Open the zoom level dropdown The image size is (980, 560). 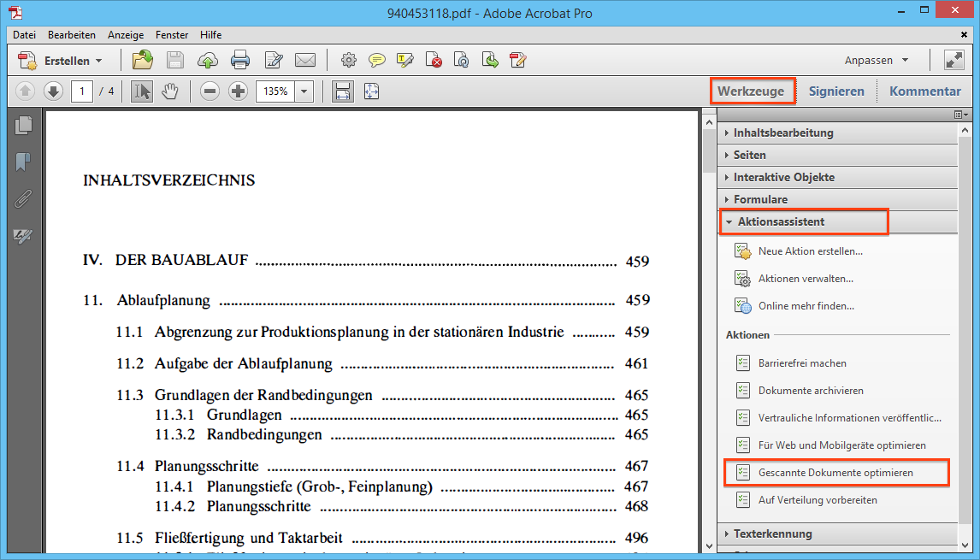[305, 91]
